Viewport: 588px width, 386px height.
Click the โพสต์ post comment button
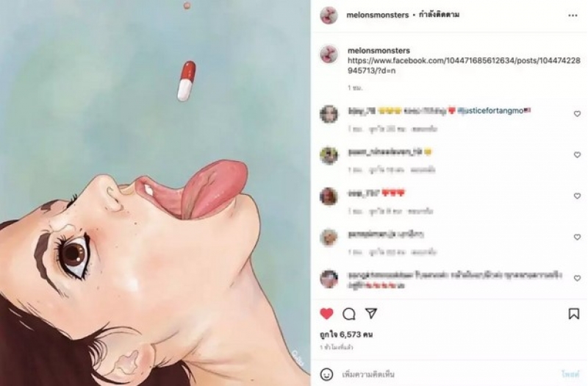click(571, 374)
